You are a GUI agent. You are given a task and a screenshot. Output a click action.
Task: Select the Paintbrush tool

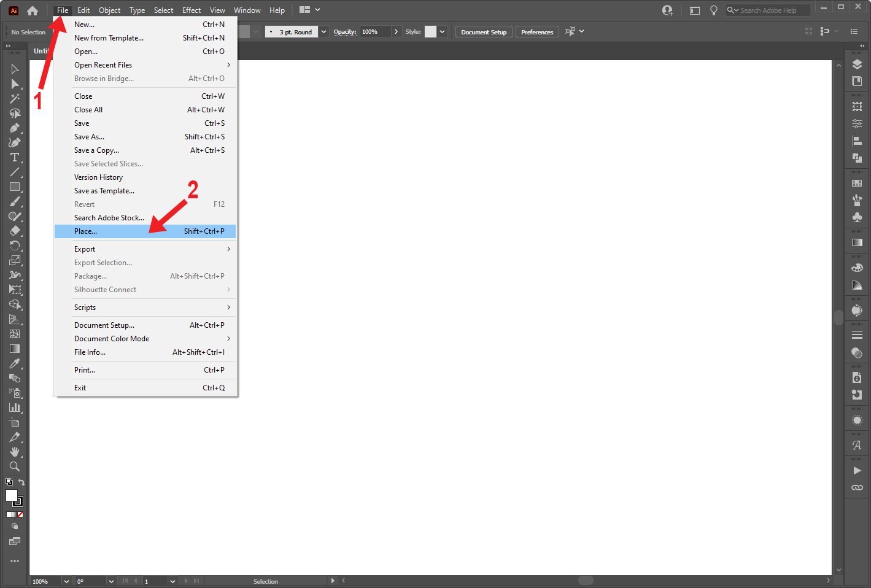tap(15, 202)
